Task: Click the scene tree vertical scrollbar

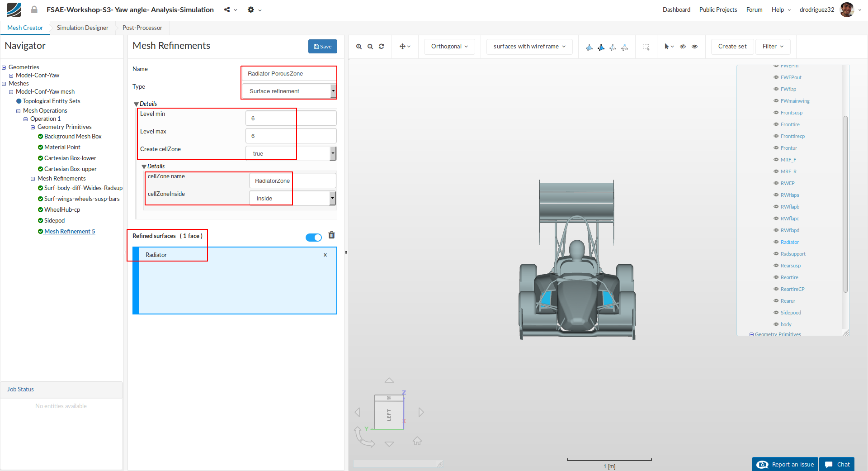Action: (x=845, y=204)
